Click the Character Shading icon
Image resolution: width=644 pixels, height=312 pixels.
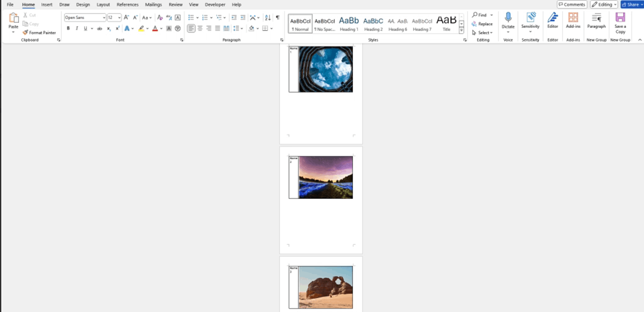[169, 29]
